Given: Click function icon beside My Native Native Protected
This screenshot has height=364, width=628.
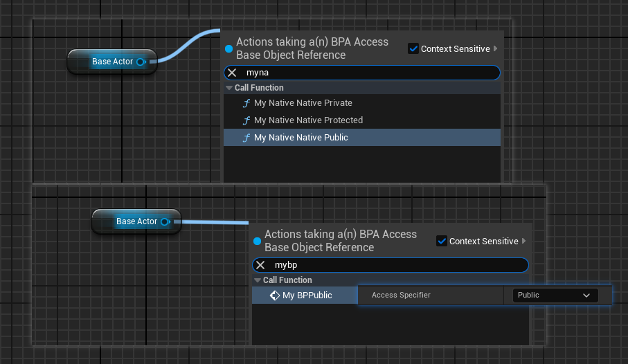Looking at the screenshot, I should tap(246, 120).
